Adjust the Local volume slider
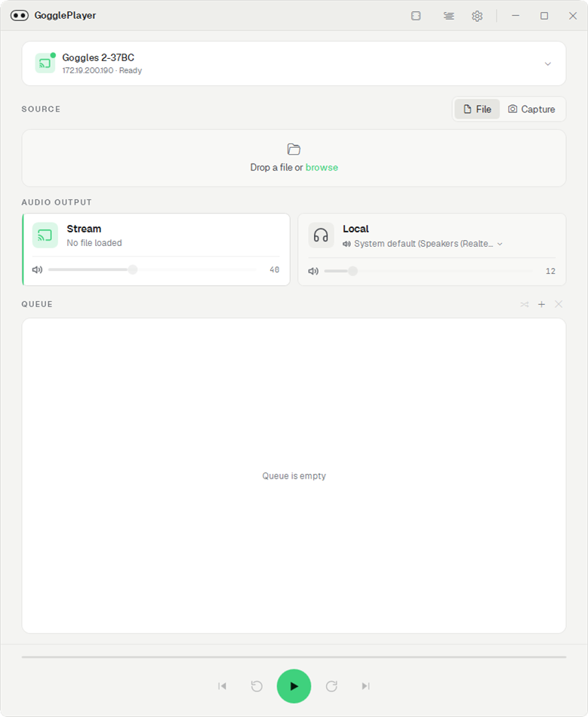 tap(428, 271)
